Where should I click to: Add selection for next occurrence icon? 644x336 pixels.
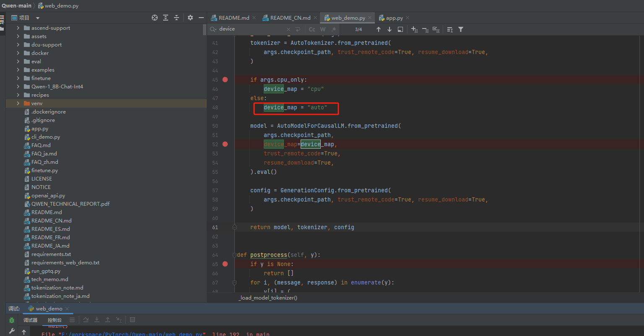pos(414,29)
